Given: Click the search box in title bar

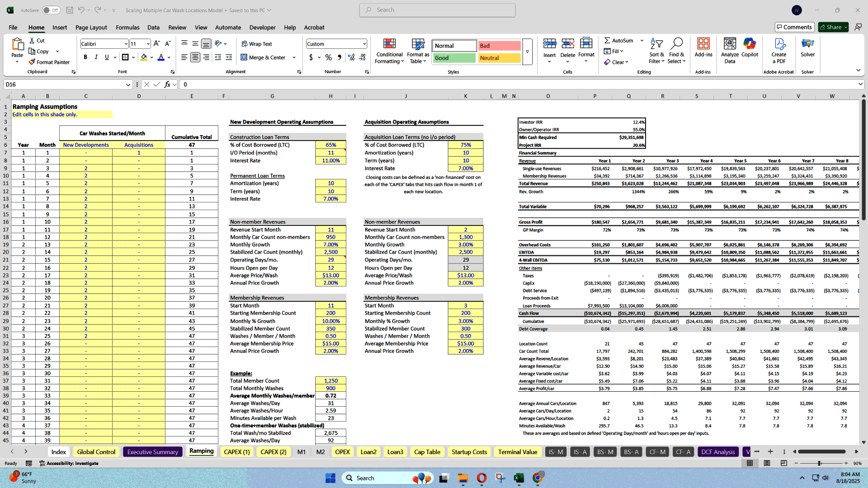Looking at the screenshot, I should point(437,10).
